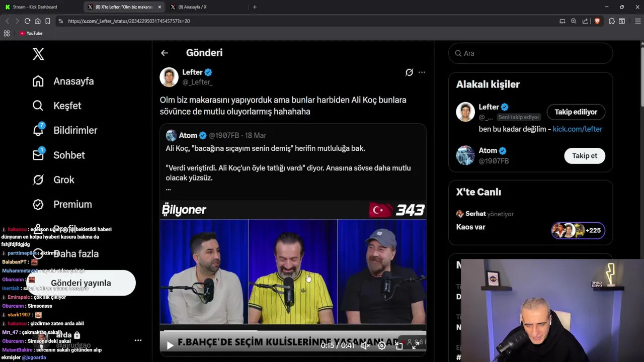Open Sohbet messages

pyautogui.click(x=58, y=155)
